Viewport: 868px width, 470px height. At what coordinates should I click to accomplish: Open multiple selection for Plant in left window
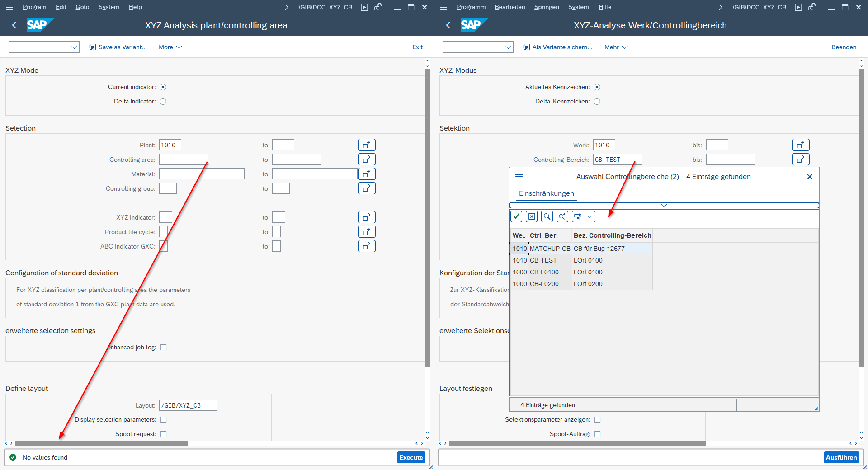pos(367,145)
